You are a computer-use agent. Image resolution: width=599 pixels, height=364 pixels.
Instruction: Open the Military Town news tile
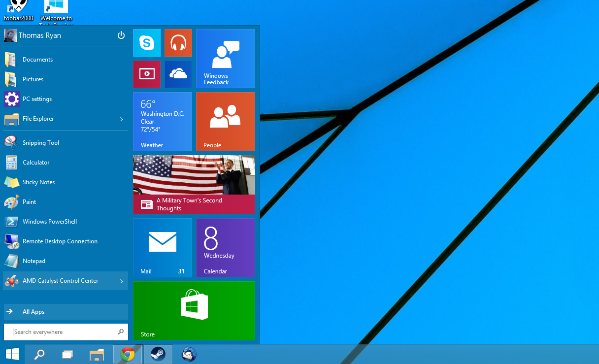194,185
